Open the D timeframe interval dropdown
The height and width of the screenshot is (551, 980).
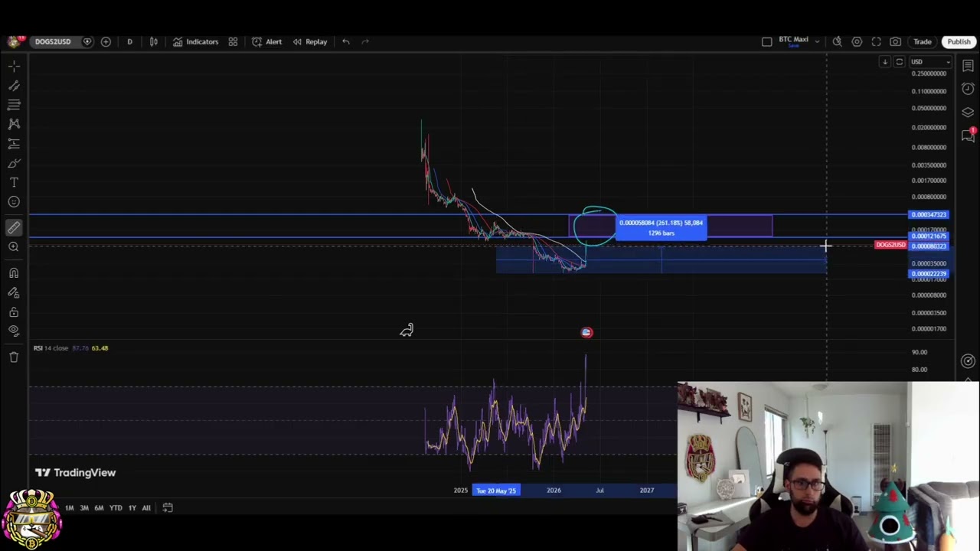coord(129,41)
